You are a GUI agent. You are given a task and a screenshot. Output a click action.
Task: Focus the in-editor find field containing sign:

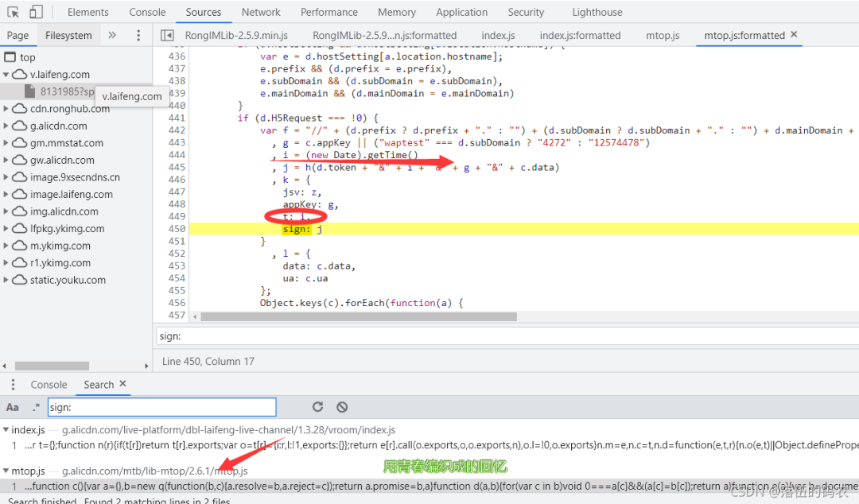pos(507,336)
